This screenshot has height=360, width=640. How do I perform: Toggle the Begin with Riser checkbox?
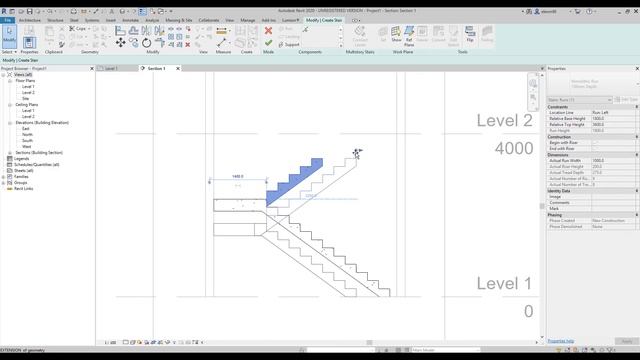595,143
